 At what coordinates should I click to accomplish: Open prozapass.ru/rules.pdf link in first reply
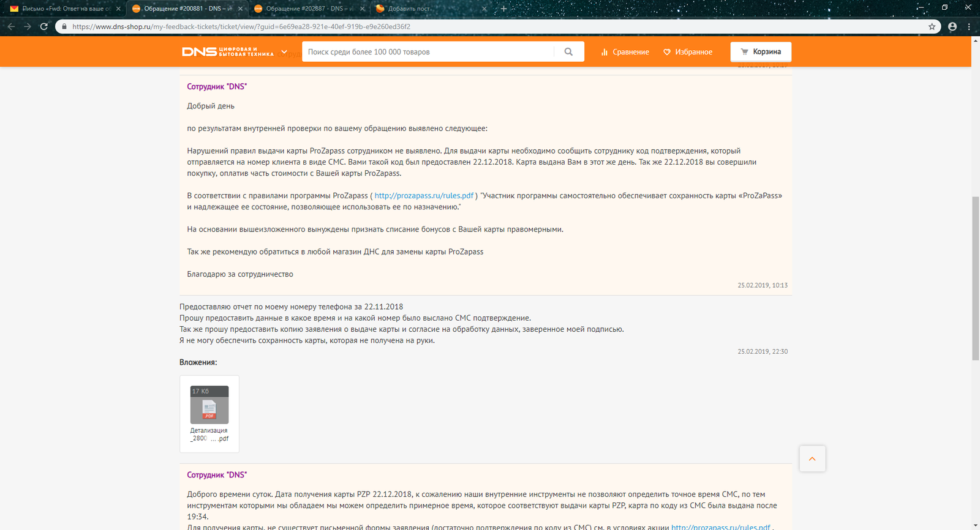click(424, 196)
